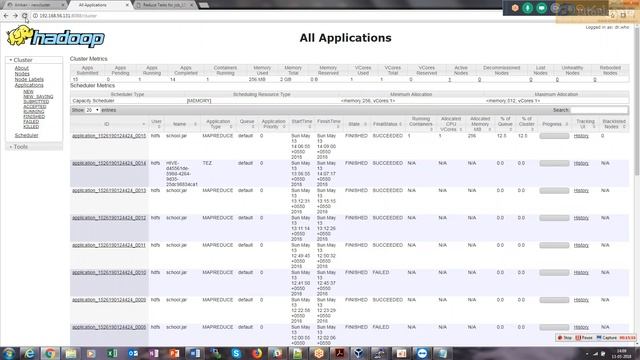Open the Show entries count dropdown

pyautogui.click(x=92, y=110)
